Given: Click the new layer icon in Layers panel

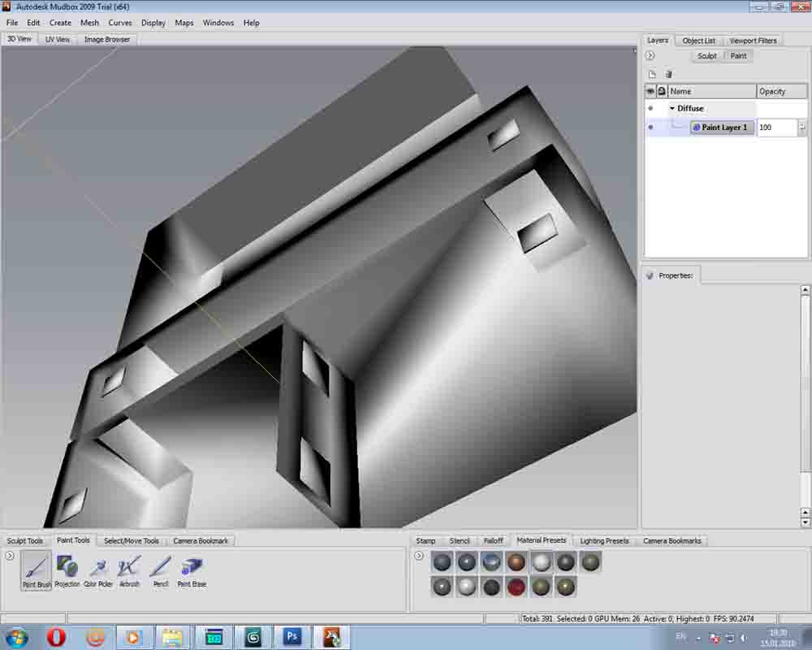Looking at the screenshot, I should [x=651, y=74].
